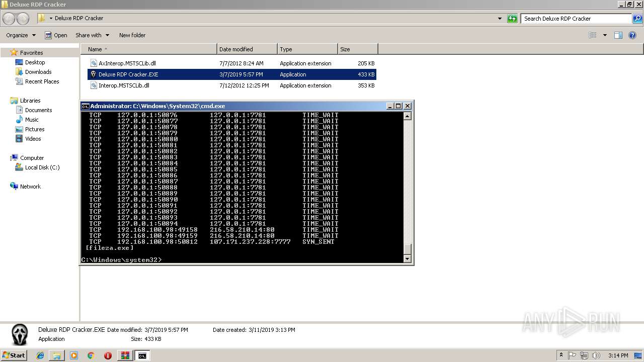The width and height of the screenshot is (644, 362).
Task: Select Favorites in navigation pane
Action: (31, 53)
